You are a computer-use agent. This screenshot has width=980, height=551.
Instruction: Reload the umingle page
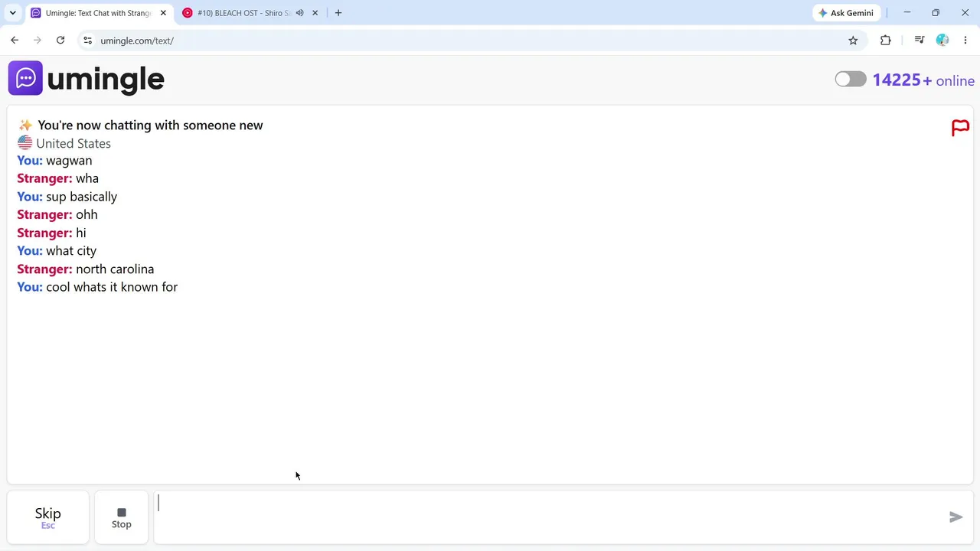click(60, 41)
